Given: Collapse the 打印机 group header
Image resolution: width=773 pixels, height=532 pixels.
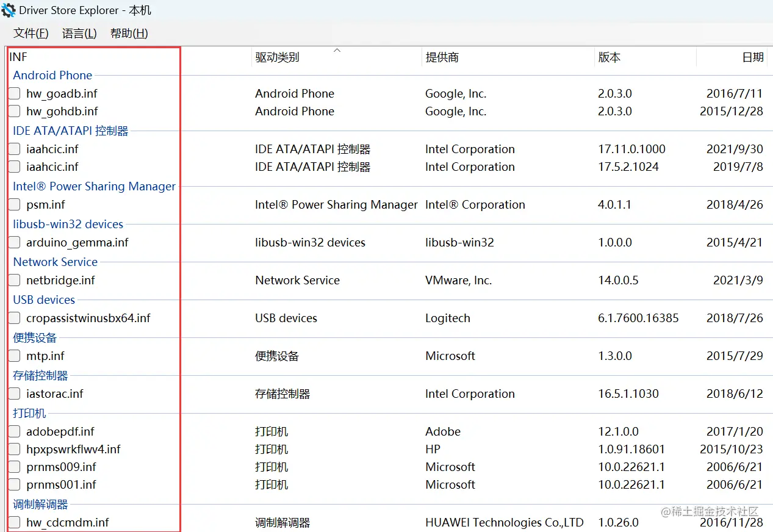Looking at the screenshot, I should (x=29, y=414).
